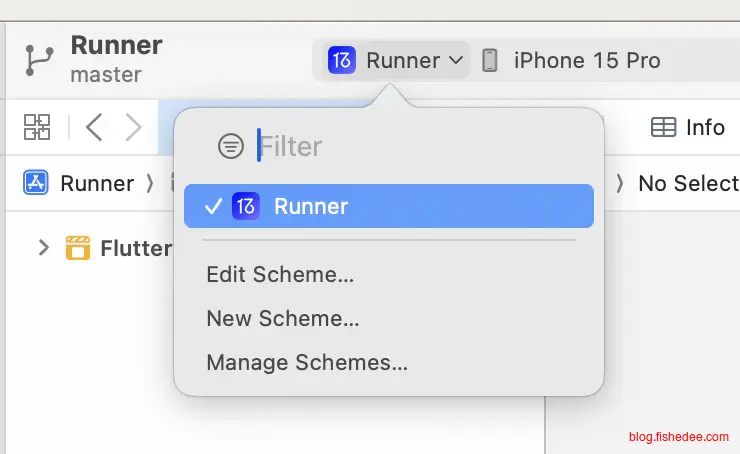Image resolution: width=740 pixels, height=454 pixels.
Task: Click the Flutter folder icon
Action: (x=77, y=248)
